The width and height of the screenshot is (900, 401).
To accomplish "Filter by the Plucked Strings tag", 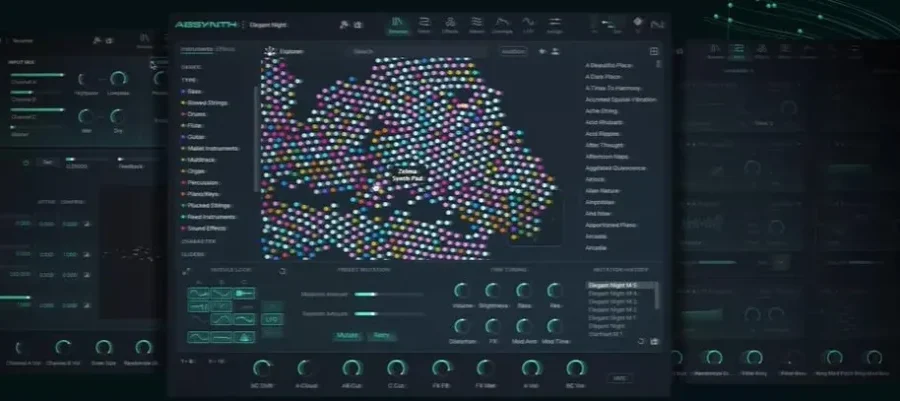I will 207,205.
